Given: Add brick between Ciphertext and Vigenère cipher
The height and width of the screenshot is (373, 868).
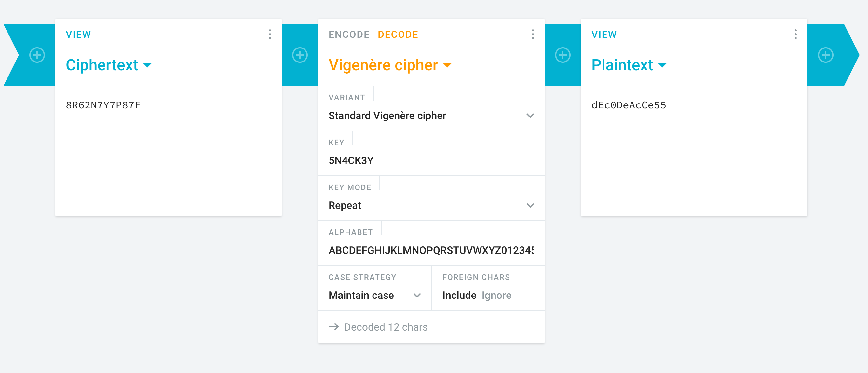Looking at the screenshot, I should pos(300,55).
